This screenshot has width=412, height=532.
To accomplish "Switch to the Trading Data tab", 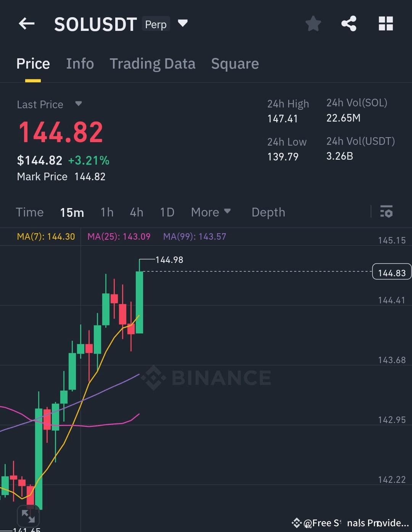I will (153, 63).
